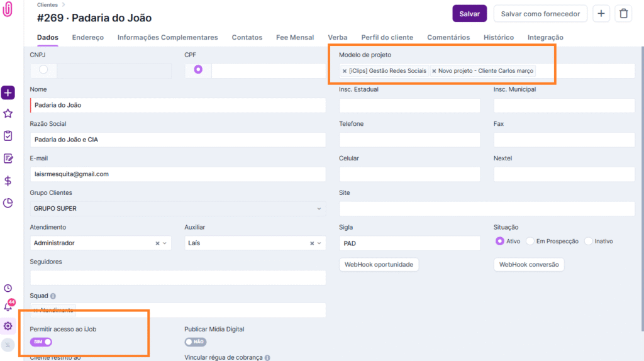The width and height of the screenshot is (644, 361).
Task: Open notifications bell with 44 badge
Action: tap(8, 307)
